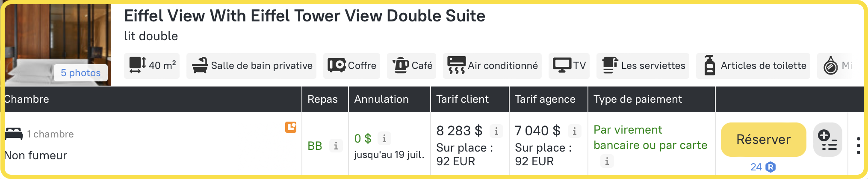Screen dimensions: 868x179
Task: Click the Salle de bain privative tag
Action: (251, 66)
